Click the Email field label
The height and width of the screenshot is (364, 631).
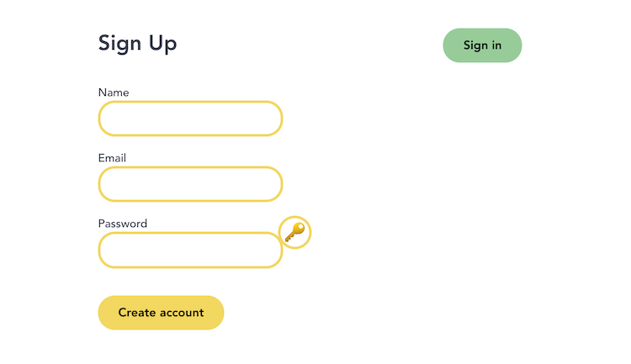(112, 158)
